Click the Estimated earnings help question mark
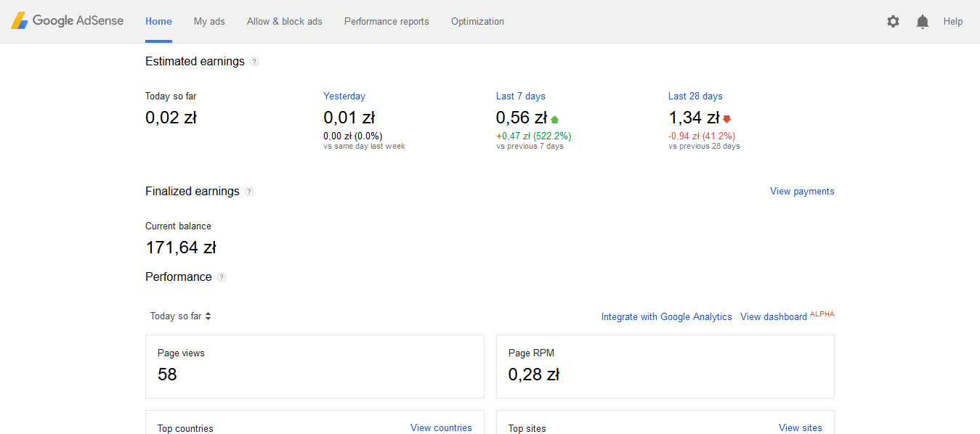Viewport: 980px width, 434px height. [254, 62]
